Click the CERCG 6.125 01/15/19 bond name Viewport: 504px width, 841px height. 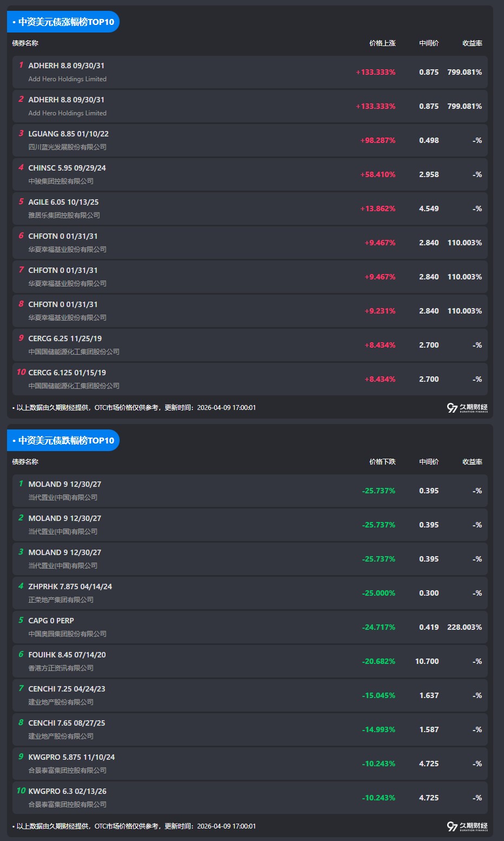pyautogui.click(x=67, y=373)
